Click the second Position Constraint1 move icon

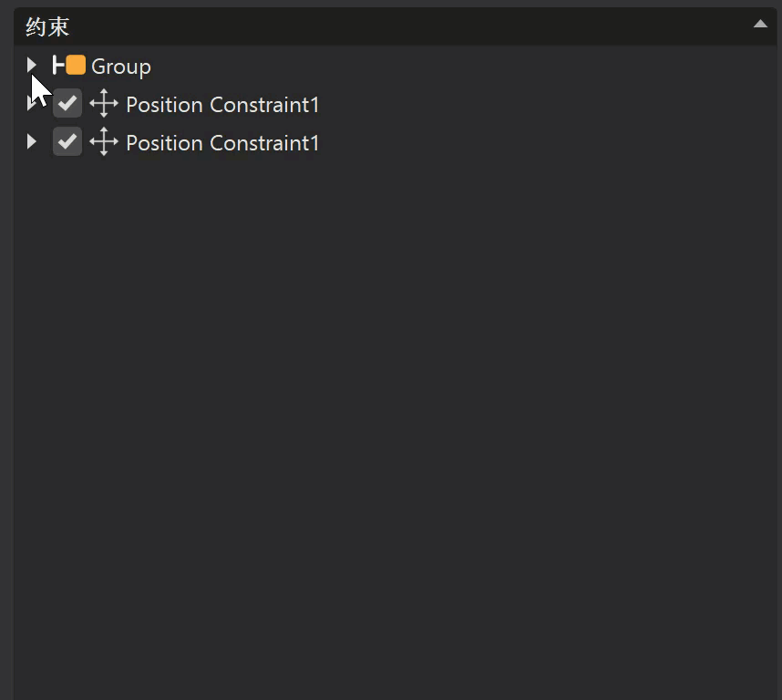click(104, 142)
